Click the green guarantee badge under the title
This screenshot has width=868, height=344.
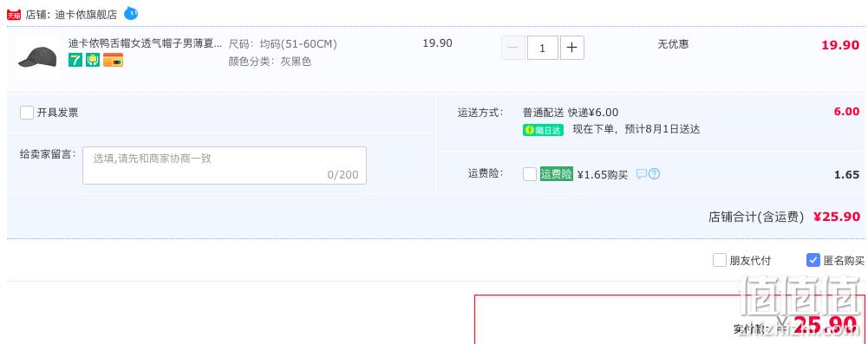[93, 61]
